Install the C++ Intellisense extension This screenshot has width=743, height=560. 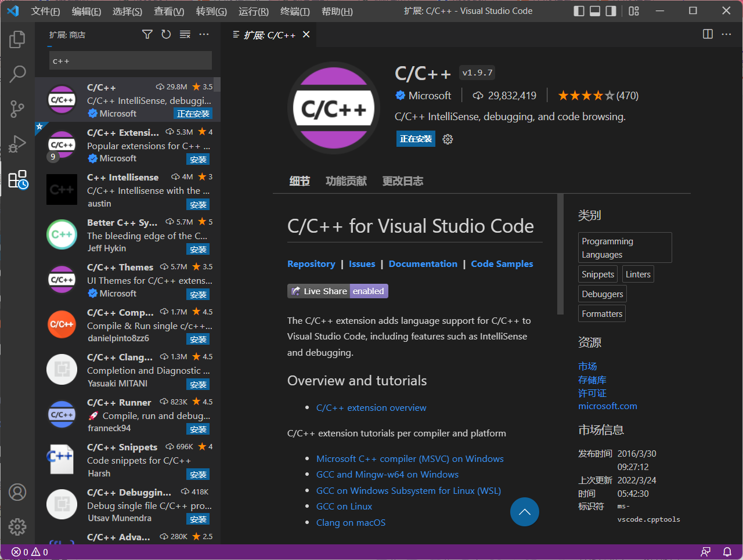point(198,205)
